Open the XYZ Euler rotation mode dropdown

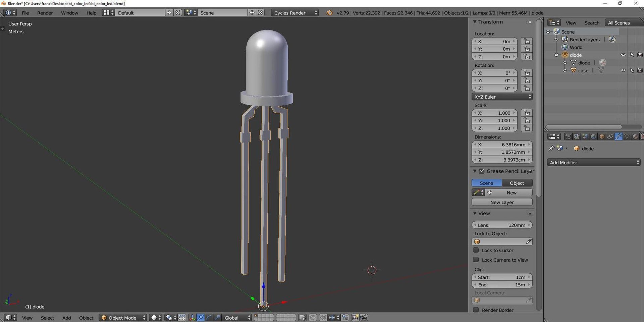[502, 97]
